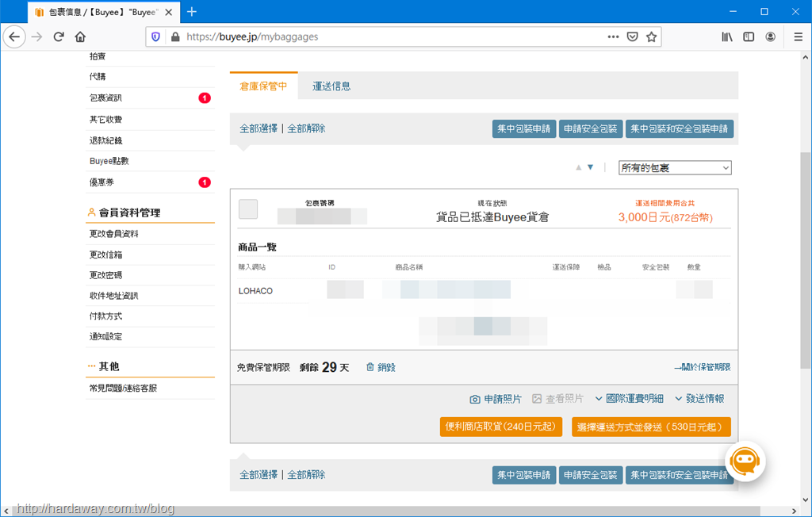Click top 申請安全包裝 button
This screenshot has height=517, width=812.
[590, 129]
